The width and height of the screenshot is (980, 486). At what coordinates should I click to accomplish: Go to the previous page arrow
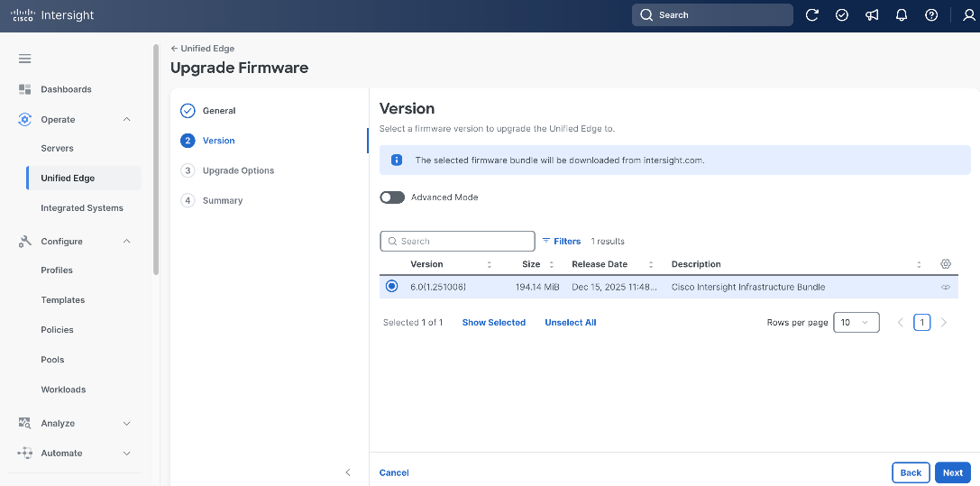[901, 322]
